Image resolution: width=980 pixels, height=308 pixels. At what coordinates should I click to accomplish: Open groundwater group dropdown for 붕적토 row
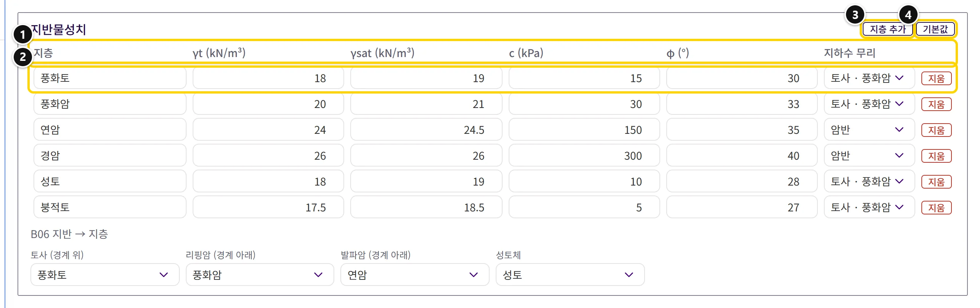point(869,208)
